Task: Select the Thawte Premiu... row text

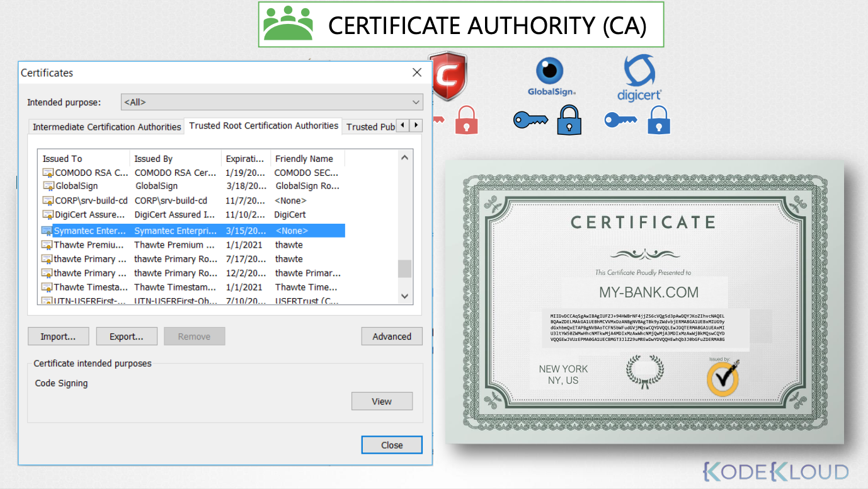Action: [89, 245]
